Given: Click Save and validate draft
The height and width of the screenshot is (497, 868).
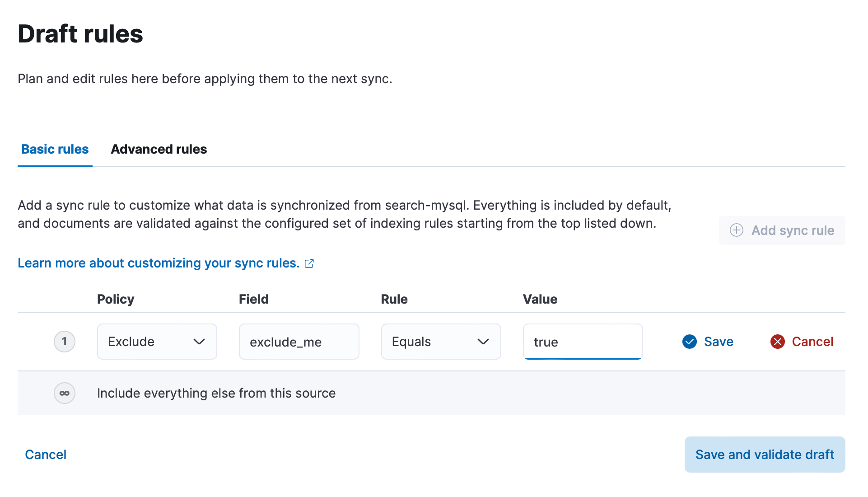Looking at the screenshot, I should 765,455.
